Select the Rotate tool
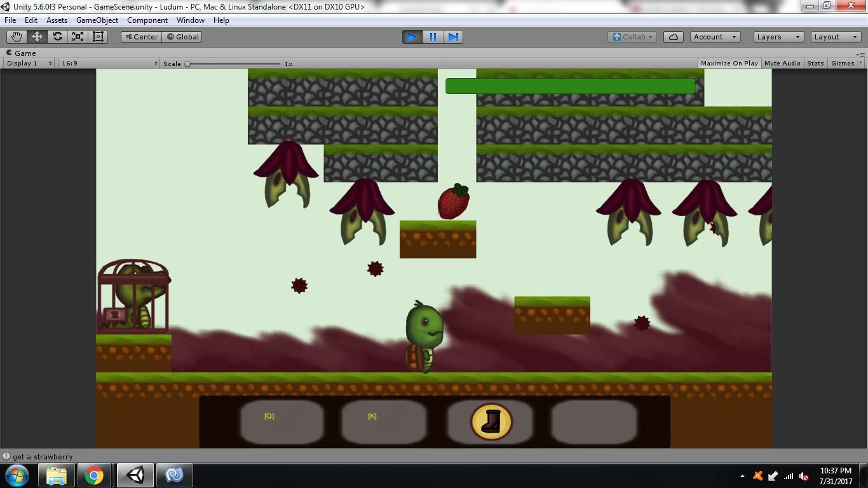The image size is (868, 488). (x=58, y=36)
